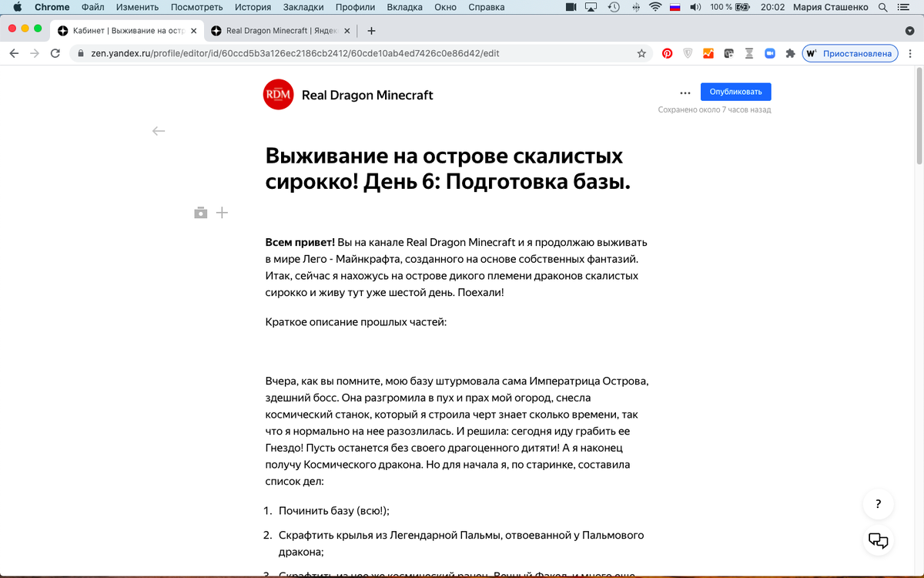Open Spotlight search
Image resolution: width=924 pixels, height=578 pixels.
882,7
